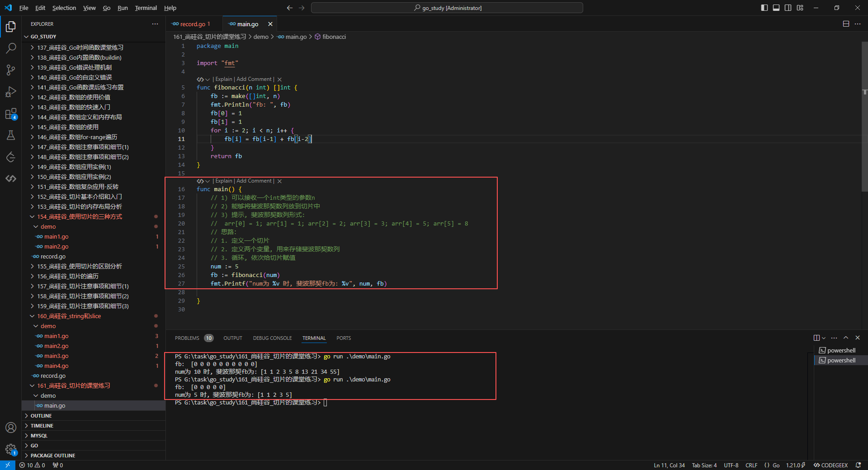Open the launch profile dropdown beside Split Terminal
Screen dimensions: 868x470
pos(824,338)
